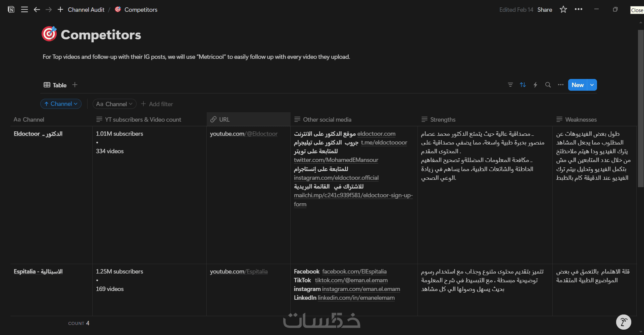Open instagram.com/eldoctoor.official link

[336, 178]
